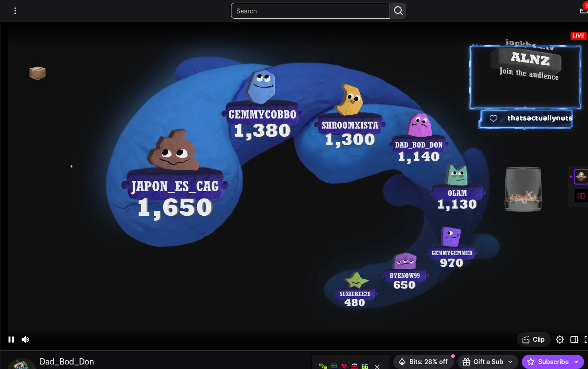Click the thatsactuallynuts follower name
This screenshot has height=369, width=588.
pos(540,118)
